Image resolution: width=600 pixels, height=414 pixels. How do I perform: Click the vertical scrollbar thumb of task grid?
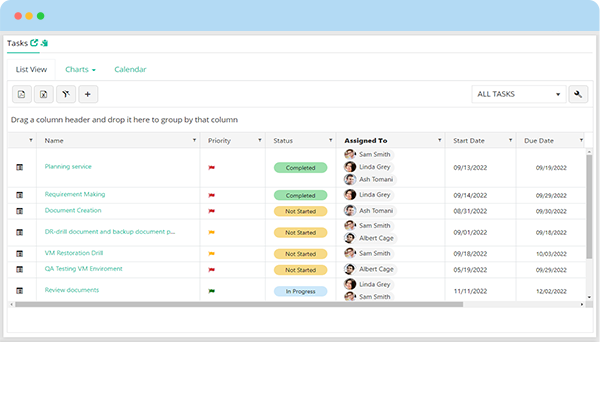point(589,207)
